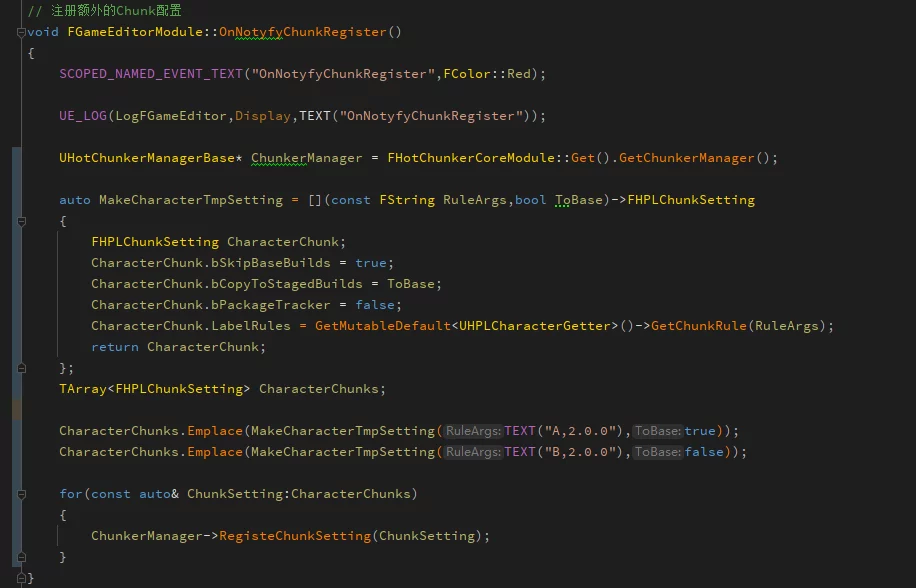916x588 pixels.
Task: Click the ChunkSetting loop variable in the for header
Action: pos(235,494)
